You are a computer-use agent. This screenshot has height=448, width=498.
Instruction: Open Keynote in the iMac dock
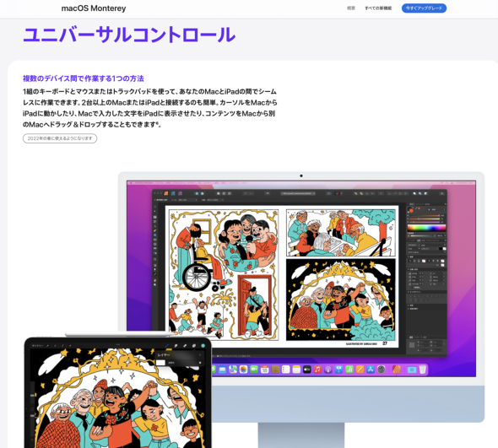338,370
